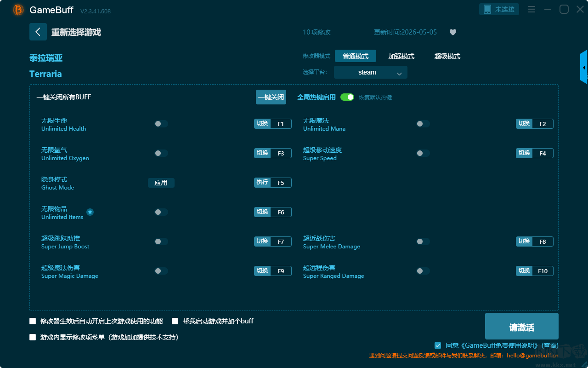Click the F10 hotkey field
Screen dimensions: 588x368
coord(543,271)
